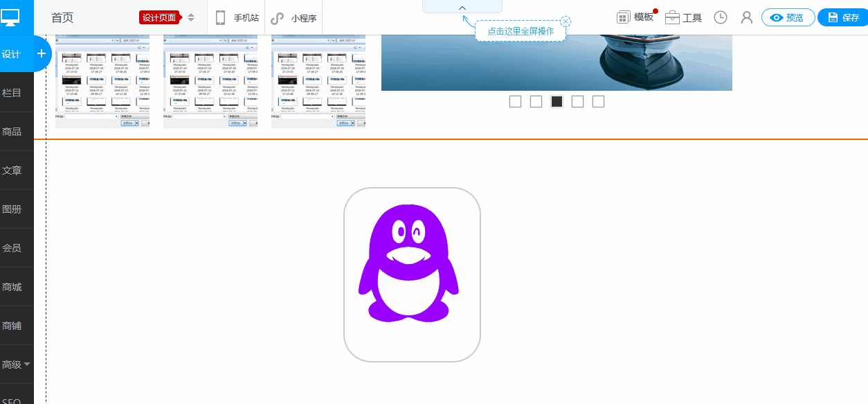Select the second carousel indicator square
This screenshot has height=404, width=868.
(536, 102)
